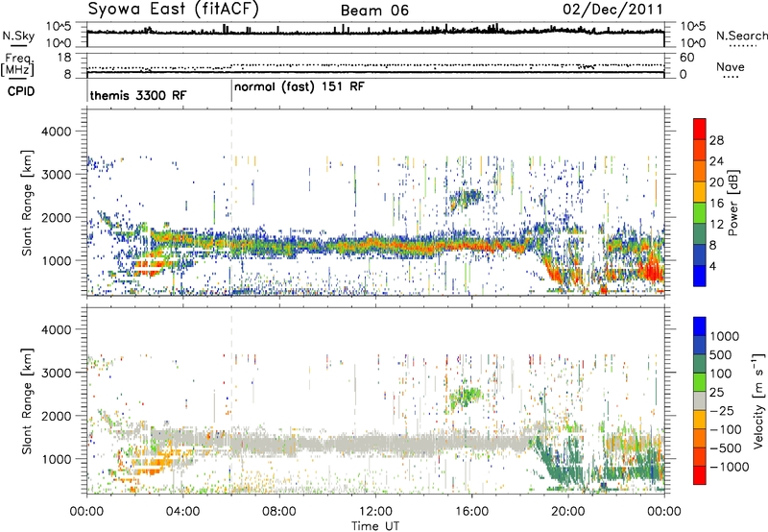Click 'Slant Range [km]' label of velocity panel
The image size is (768, 532).
click(x=28, y=400)
